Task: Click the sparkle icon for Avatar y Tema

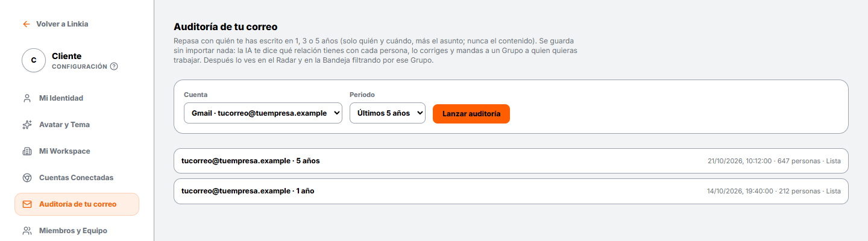Action: (27, 125)
